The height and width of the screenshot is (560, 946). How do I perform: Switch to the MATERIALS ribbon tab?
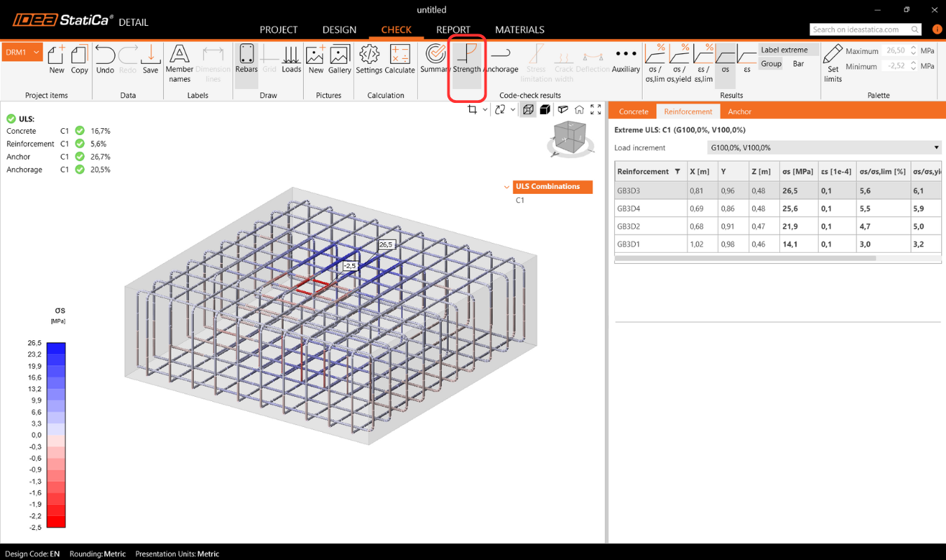pyautogui.click(x=520, y=29)
